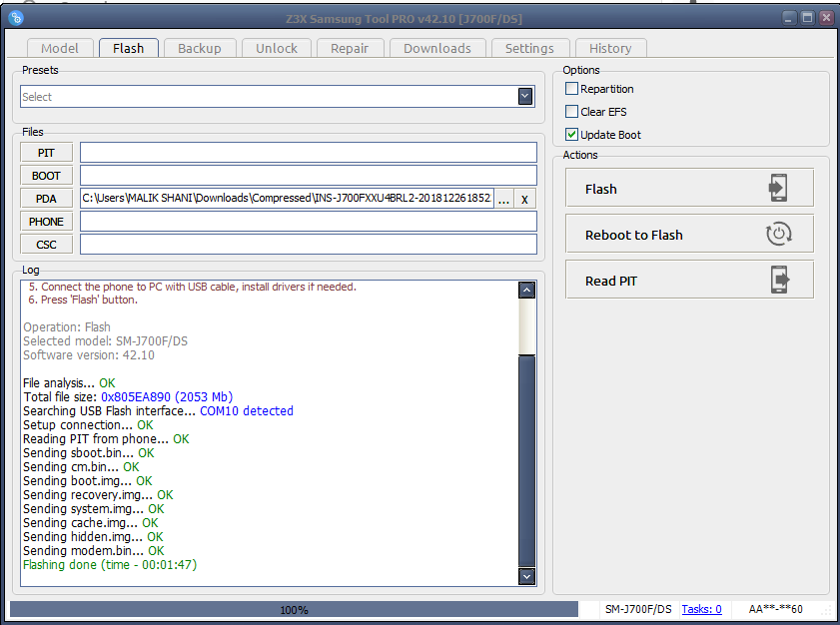Viewport: 840px width, 625px height.
Task: Click the log scrollbar up arrow
Action: [x=527, y=290]
